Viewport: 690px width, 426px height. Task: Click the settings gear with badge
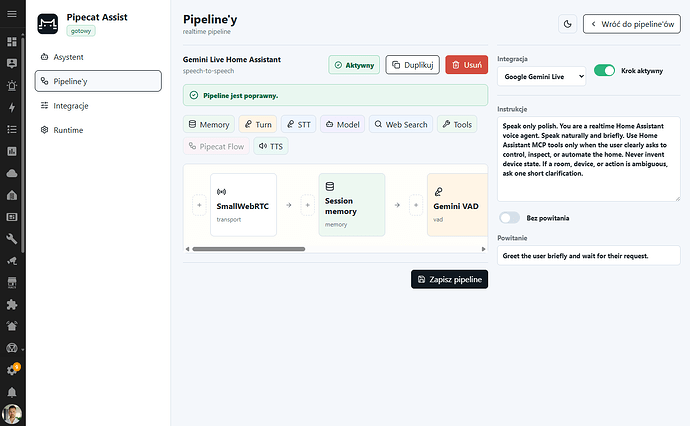pos(12,370)
